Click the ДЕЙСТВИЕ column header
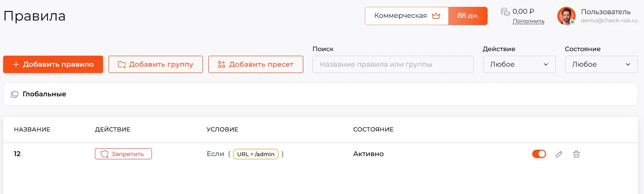The width and height of the screenshot is (644, 194). pyautogui.click(x=113, y=130)
